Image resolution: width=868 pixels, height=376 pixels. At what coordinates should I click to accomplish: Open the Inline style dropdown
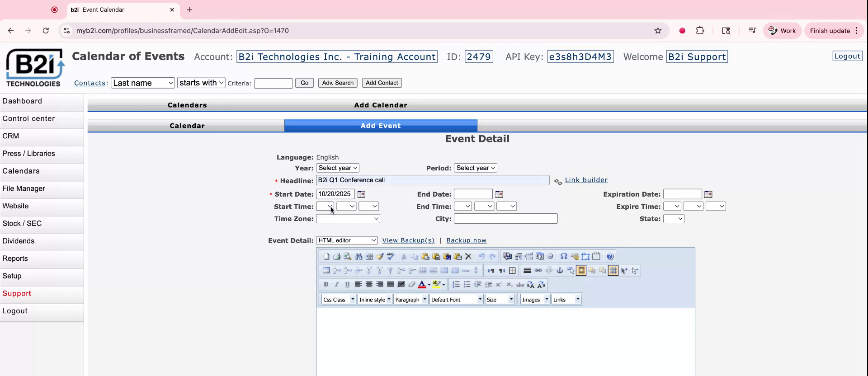pyautogui.click(x=375, y=300)
